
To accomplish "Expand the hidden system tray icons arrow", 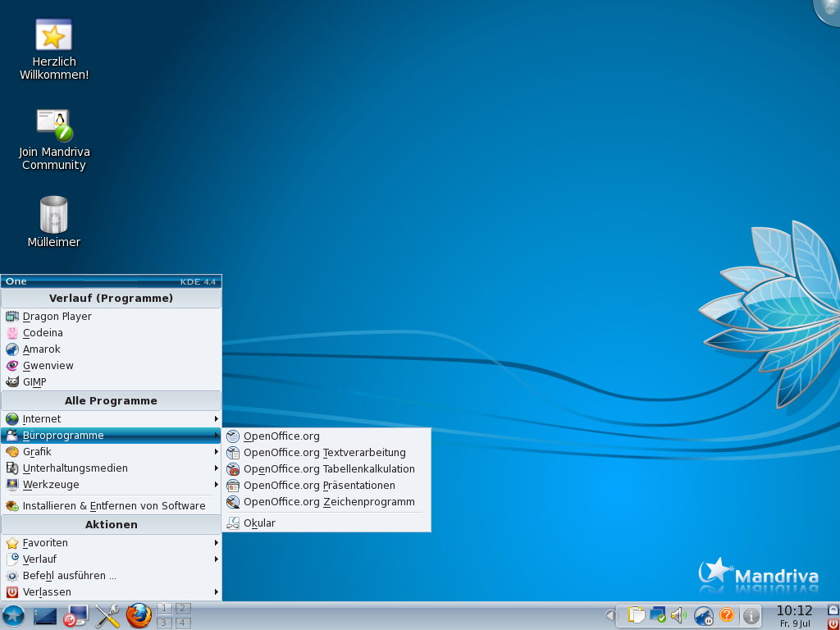I will pos(610,615).
